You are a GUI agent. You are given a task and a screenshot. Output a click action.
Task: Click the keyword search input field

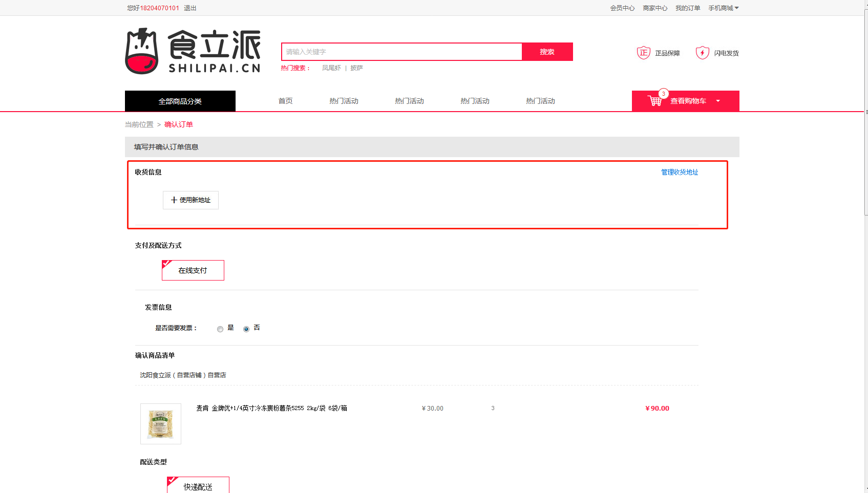[401, 52]
